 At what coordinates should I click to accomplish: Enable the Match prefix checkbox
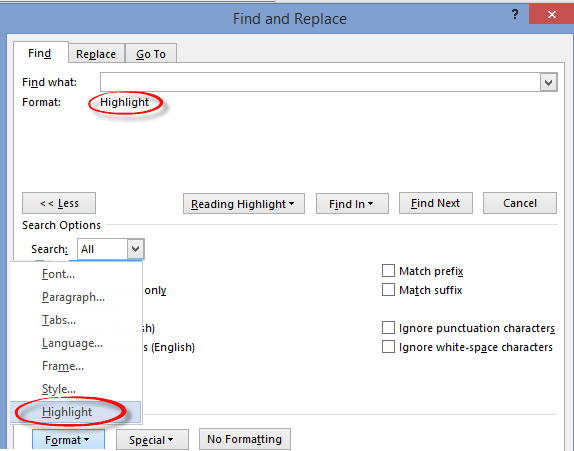coord(388,271)
